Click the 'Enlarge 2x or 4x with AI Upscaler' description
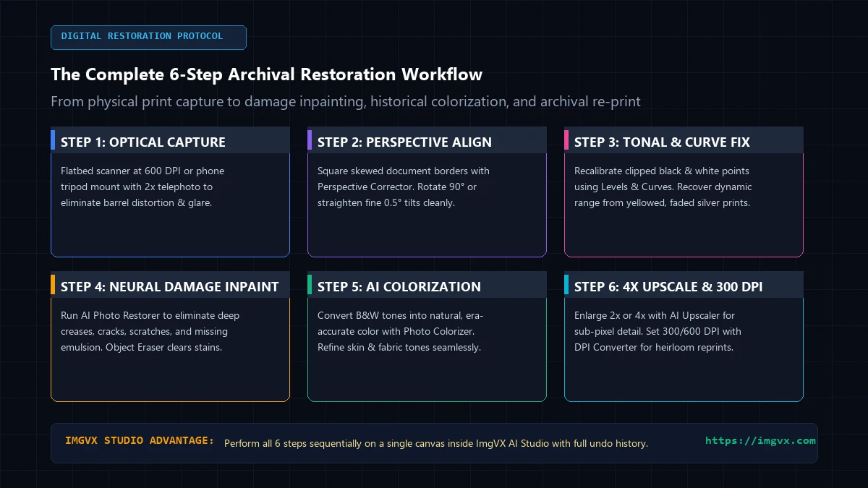868x488 pixels. (x=658, y=331)
